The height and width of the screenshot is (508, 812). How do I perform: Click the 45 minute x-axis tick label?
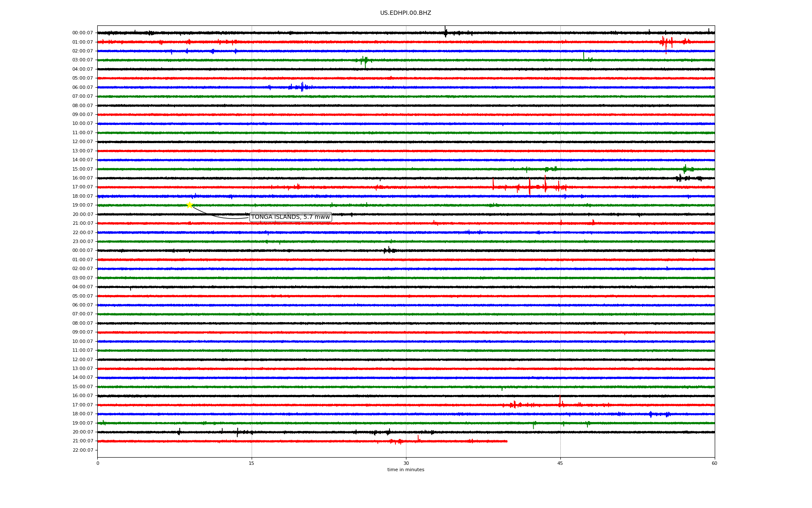[x=560, y=463]
